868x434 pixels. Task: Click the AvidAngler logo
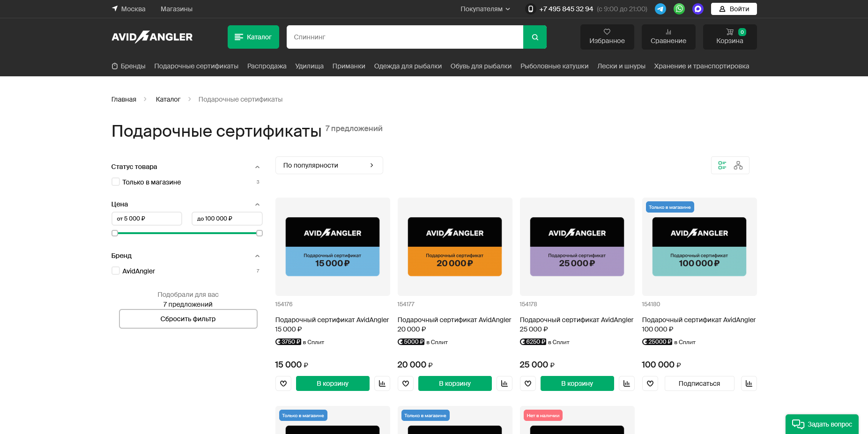coord(152,37)
